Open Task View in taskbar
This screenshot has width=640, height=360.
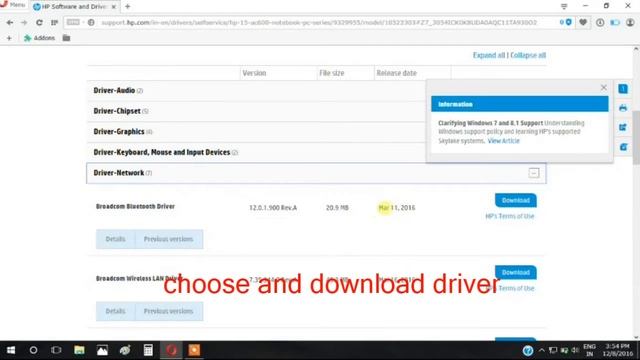tap(56, 350)
